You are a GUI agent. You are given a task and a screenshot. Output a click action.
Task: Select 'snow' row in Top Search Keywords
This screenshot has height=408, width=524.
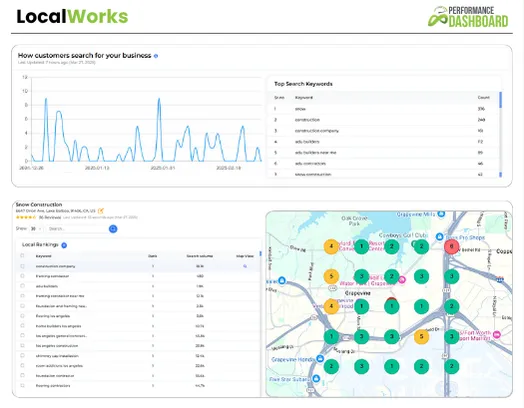[383, 109]
